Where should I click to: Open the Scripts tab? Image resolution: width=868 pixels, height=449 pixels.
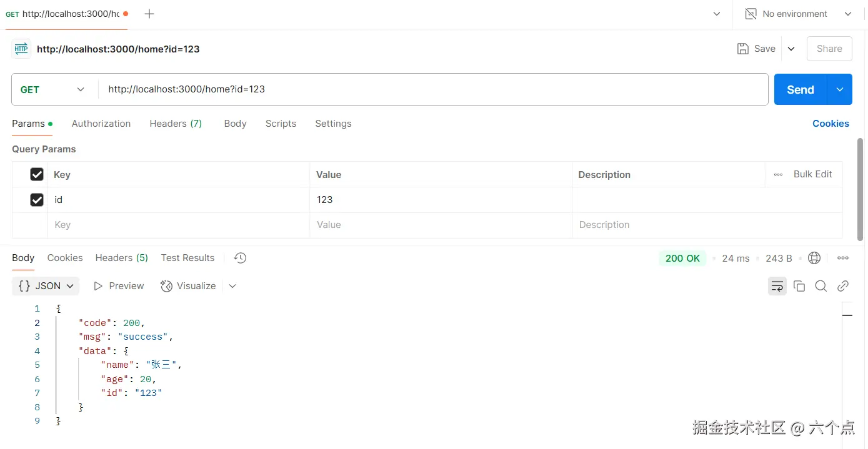(x=281, y=124)
